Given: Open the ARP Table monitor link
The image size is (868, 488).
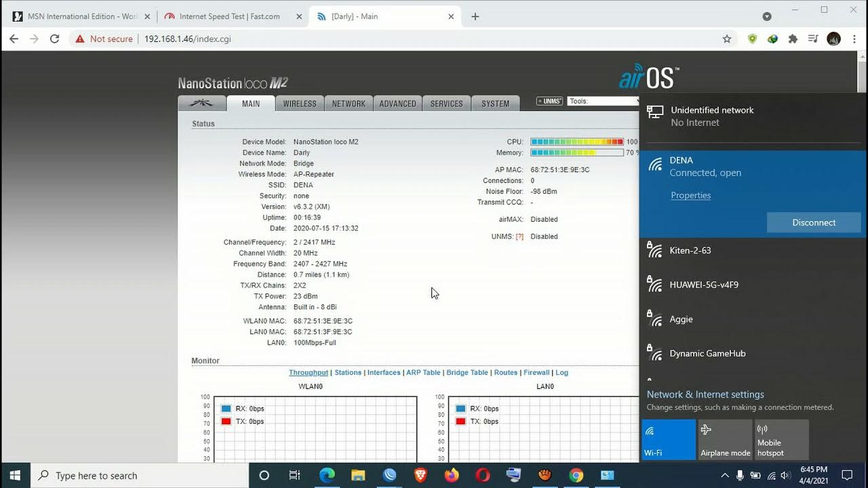Looking at the screenshot, I should [x=423, y=373].
